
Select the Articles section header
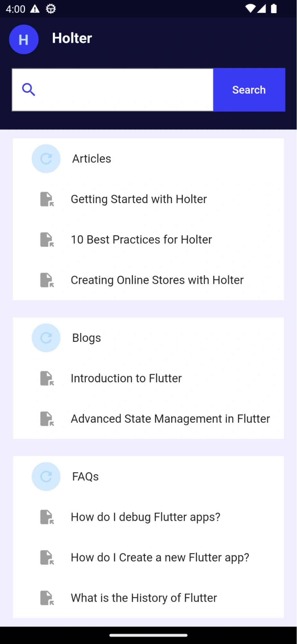pos(92,159)
